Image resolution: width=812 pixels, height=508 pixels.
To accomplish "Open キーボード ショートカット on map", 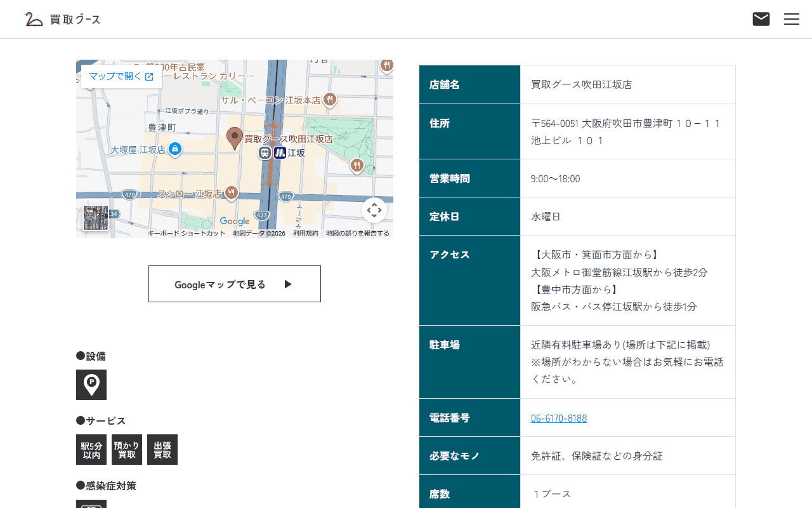I will click(x=187, y=233).
